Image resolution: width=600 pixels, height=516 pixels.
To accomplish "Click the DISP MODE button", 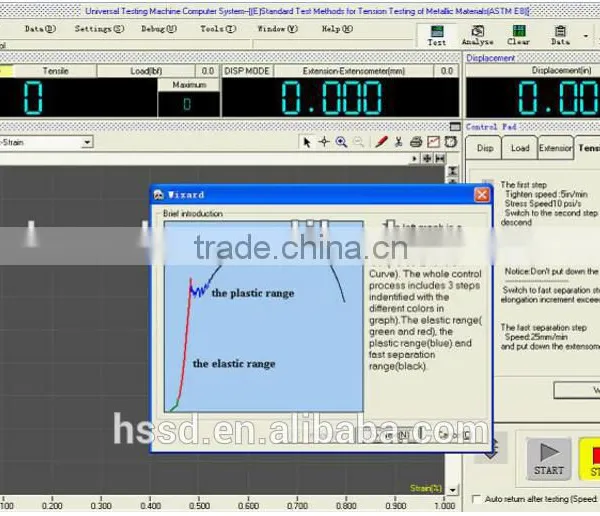I will pyautogui.click(x=247, y=71).
